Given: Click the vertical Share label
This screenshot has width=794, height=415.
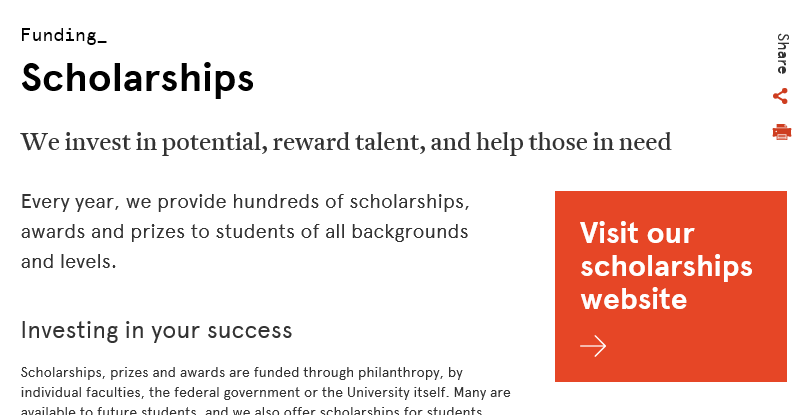Looking at the screenshot, I should point(782,54).
